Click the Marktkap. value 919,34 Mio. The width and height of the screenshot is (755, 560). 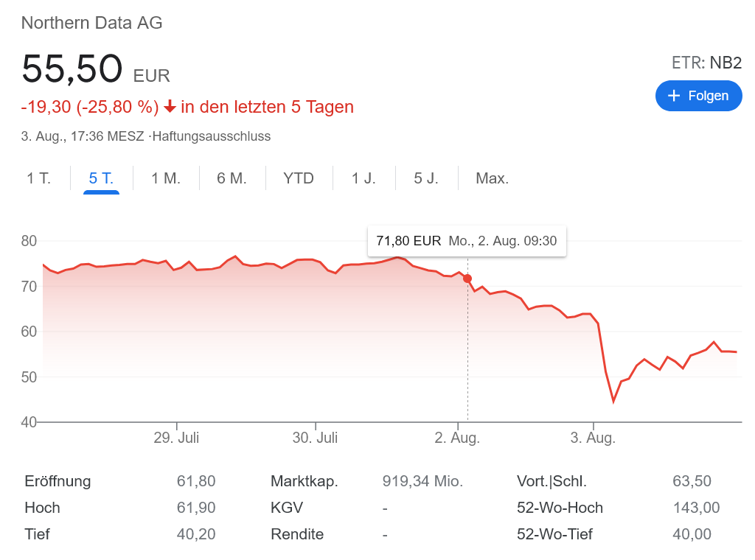(422, 481)
